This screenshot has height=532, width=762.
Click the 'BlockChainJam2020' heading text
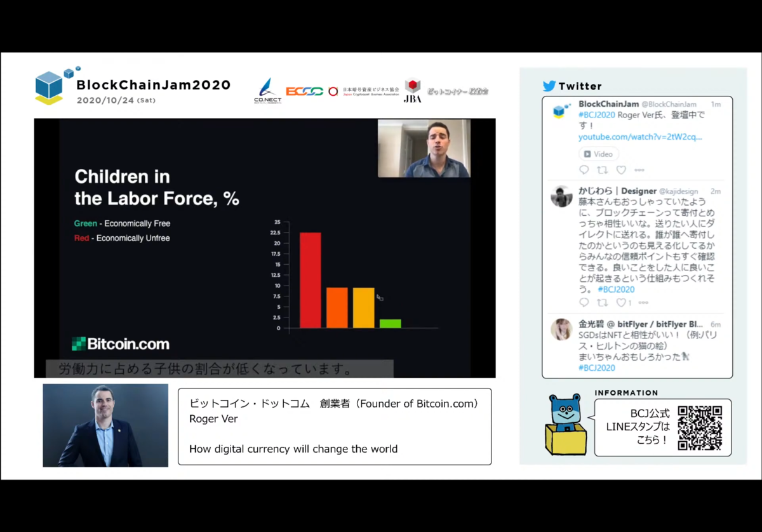click(x=154, y=85)
